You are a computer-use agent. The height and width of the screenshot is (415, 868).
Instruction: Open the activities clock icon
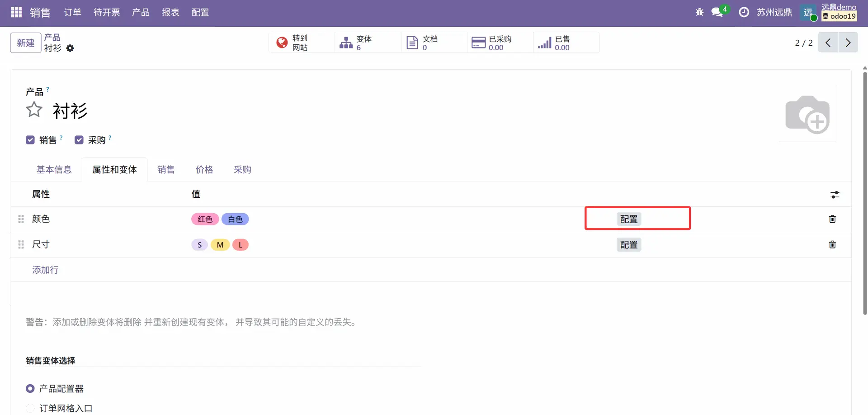[x=744, y=12]
